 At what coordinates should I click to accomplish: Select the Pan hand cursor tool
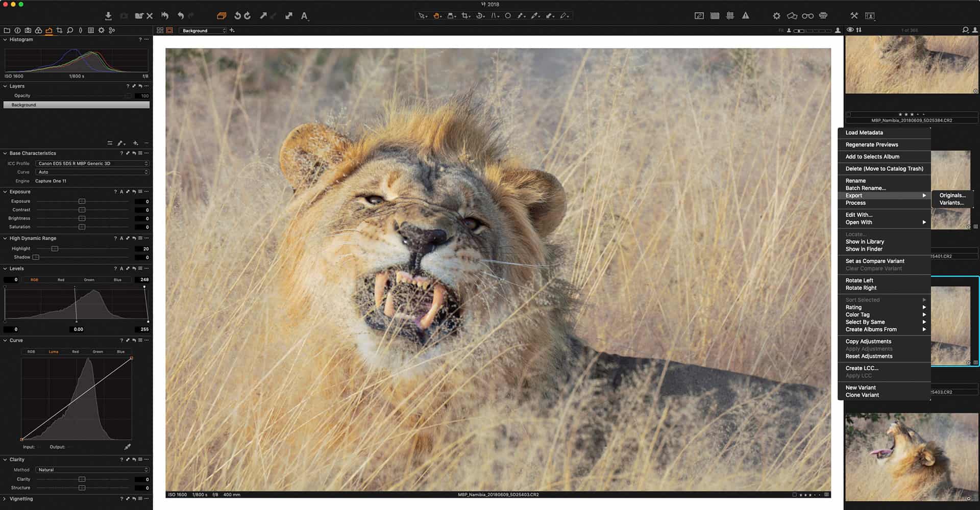437,16
